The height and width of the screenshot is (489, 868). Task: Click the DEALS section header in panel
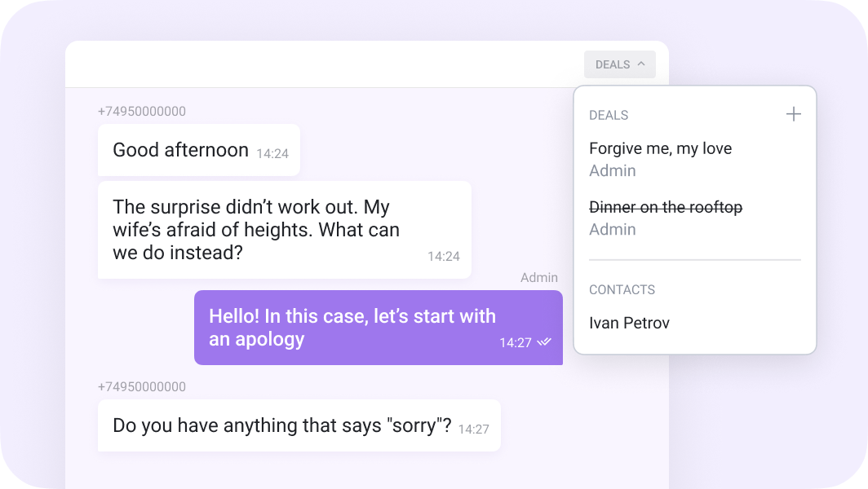click(609, 115)
